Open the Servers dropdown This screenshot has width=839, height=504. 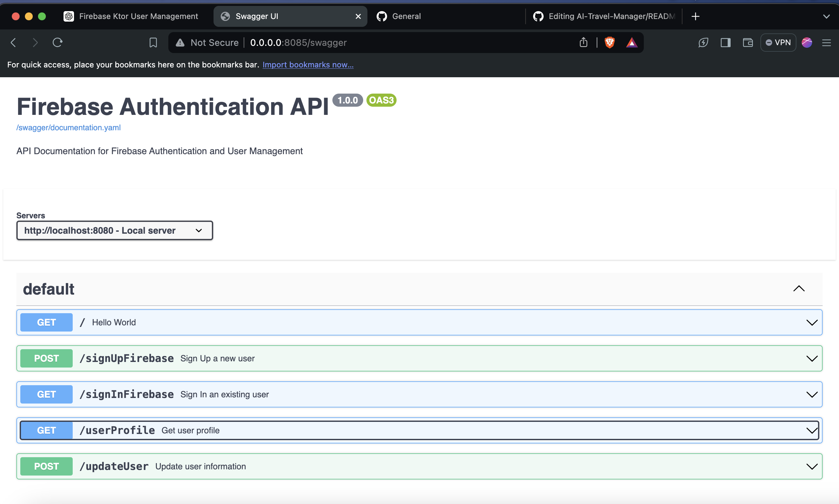pos(115,231)
